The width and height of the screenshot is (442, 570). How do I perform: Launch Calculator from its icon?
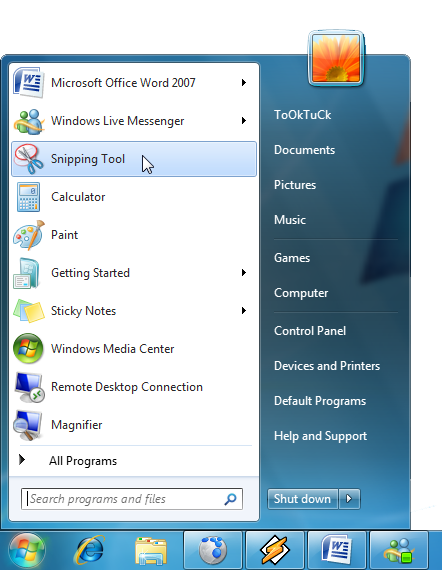pos(28,197)
